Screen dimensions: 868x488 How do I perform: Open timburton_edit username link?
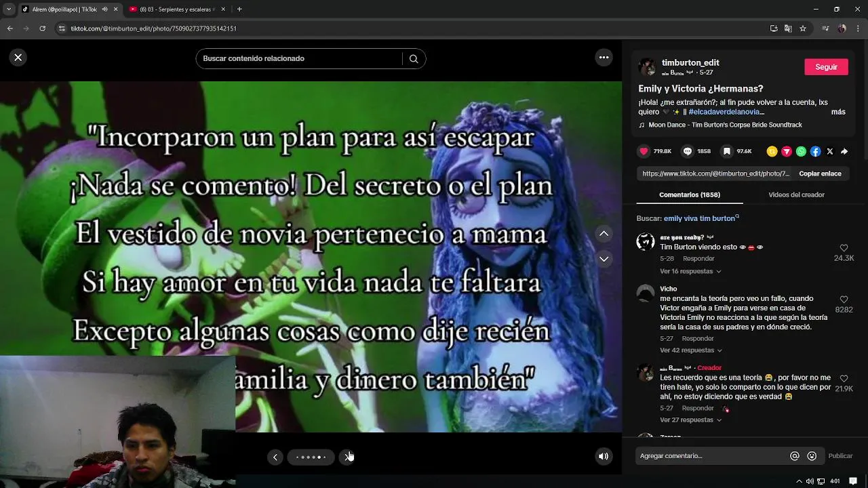pos(690,62)
